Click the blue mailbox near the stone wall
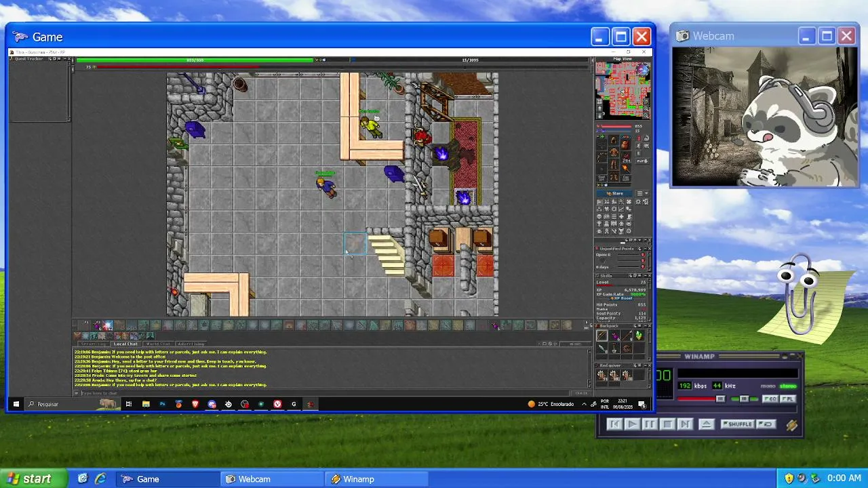868x488 pixels. (195, 129)
